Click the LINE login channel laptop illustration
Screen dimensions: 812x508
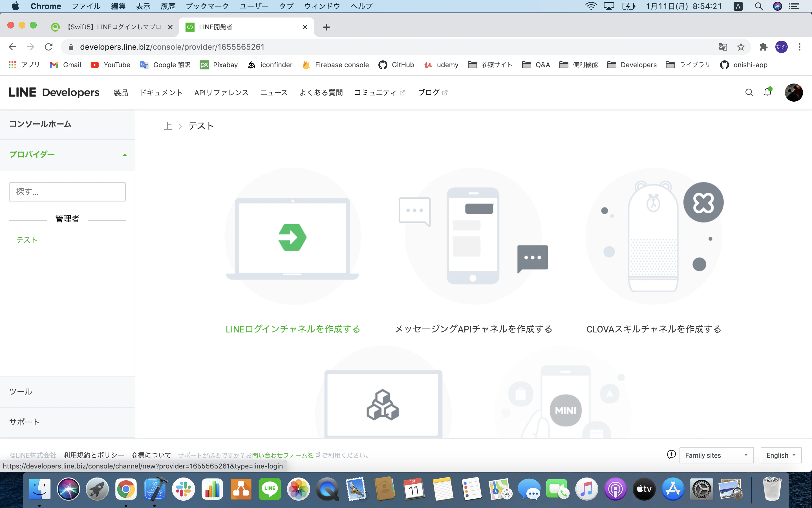pos(293,236)
